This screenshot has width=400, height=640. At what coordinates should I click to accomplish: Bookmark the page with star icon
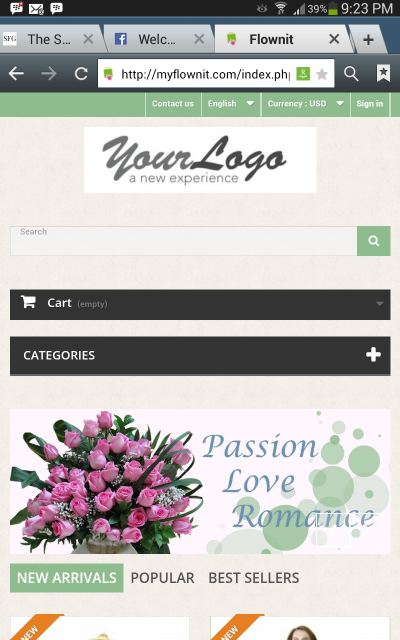[x=322, y=74]
